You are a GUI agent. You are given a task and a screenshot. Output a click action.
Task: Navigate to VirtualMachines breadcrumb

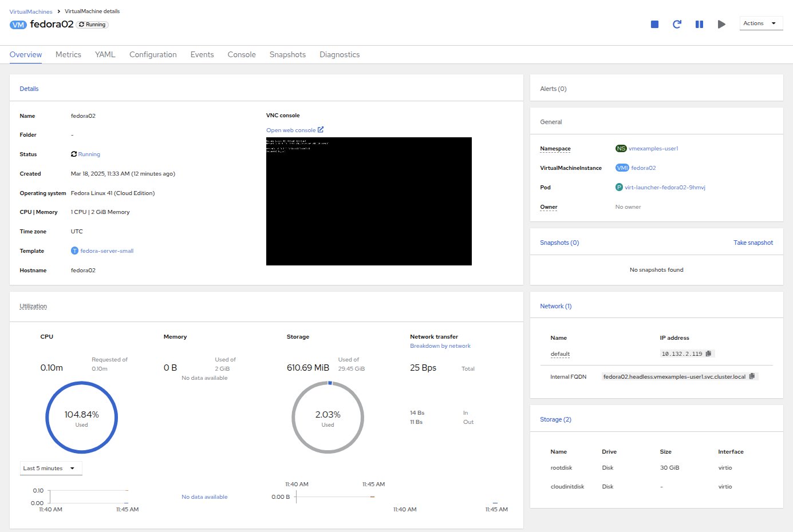pos(31,11)
